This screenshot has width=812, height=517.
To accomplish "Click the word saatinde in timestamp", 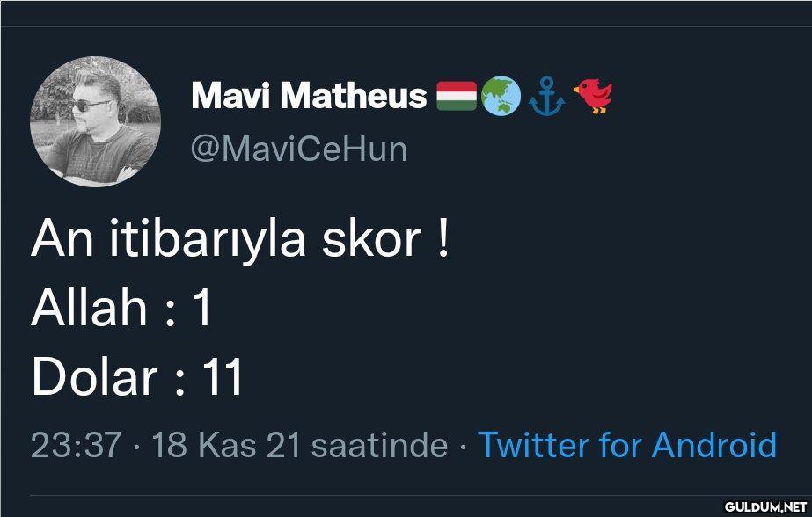I will tap(380, 445).
